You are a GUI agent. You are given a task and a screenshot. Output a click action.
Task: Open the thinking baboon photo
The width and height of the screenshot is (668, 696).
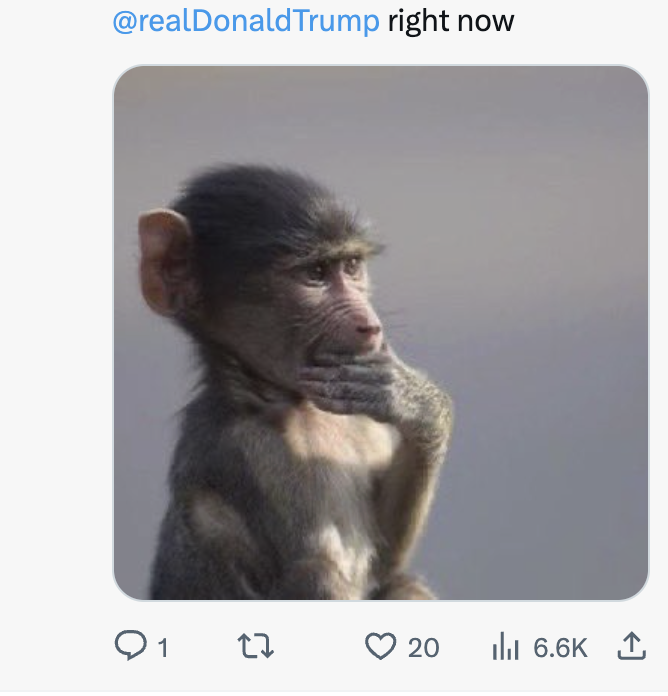[x=381, y=333]
